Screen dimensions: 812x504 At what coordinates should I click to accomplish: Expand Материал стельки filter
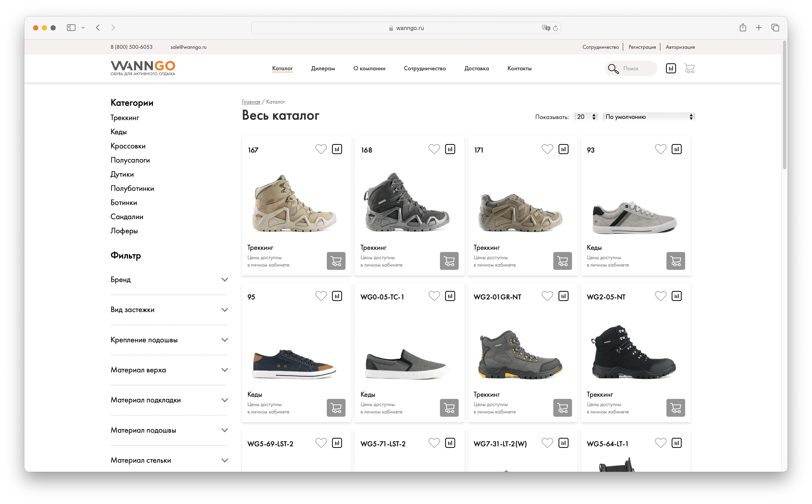169,460
